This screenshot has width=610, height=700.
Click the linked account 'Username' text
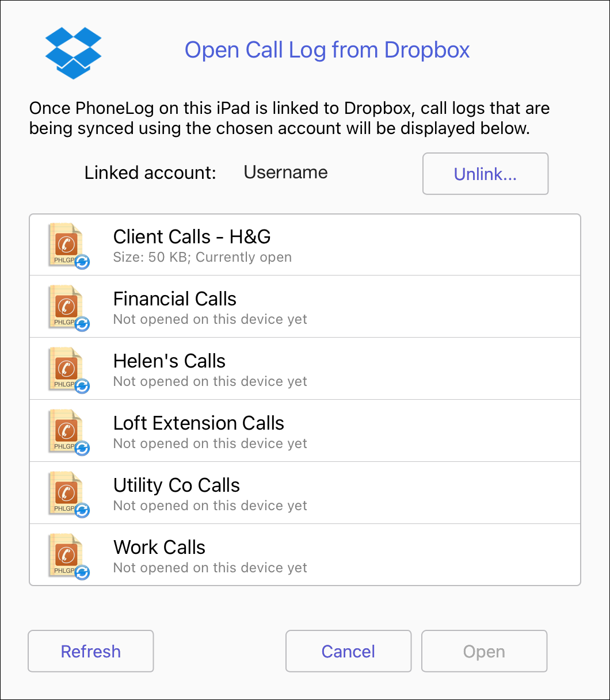(286, 172)
